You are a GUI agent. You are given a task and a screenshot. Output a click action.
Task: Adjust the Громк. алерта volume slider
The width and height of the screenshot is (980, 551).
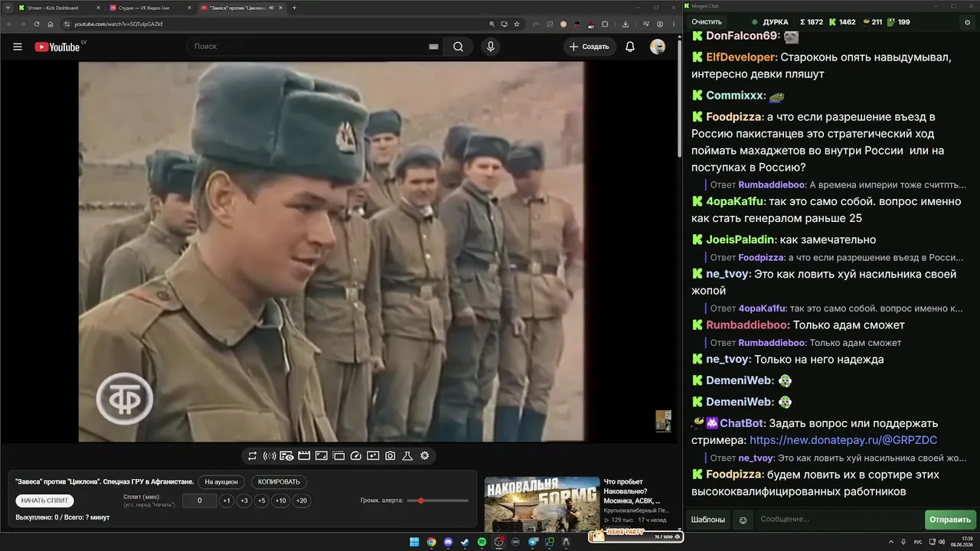[438, 500]
